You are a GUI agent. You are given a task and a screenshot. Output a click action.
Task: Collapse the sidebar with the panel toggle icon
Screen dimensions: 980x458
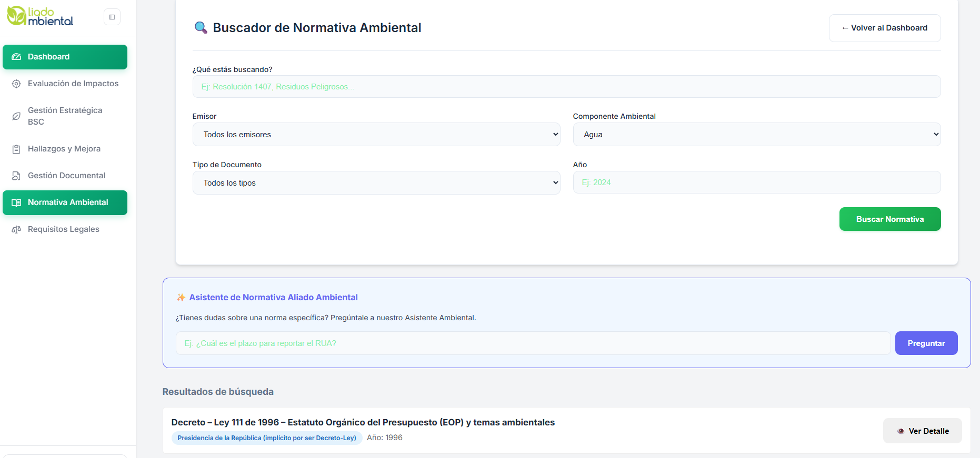click(112, 17)
